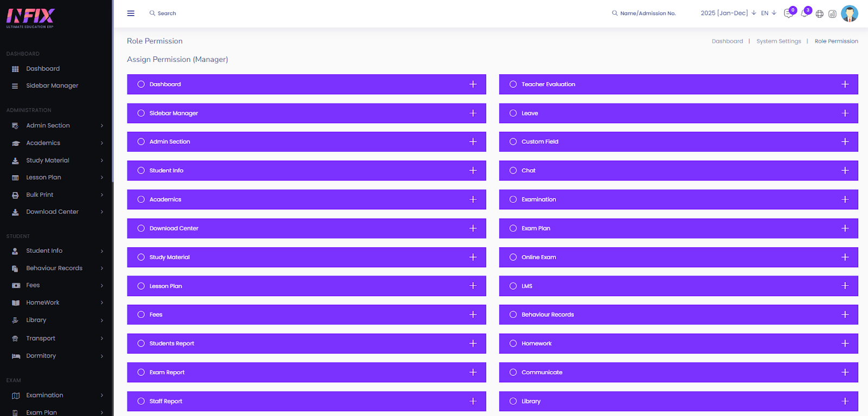Select the Leave permission circle
Image resolution: width=868 pixels, height=416 pixels.
point(513,113)
